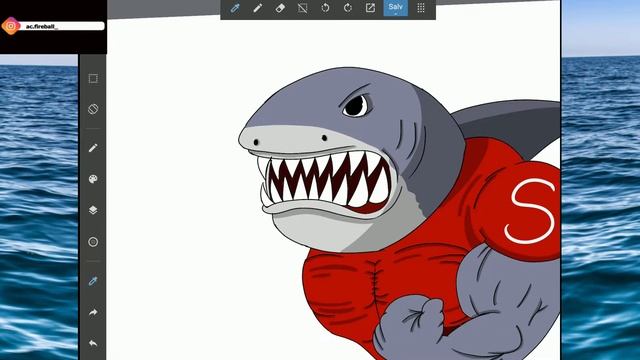
Task: Click the undo arrow in left sidebar
Action: coord(93,343)
